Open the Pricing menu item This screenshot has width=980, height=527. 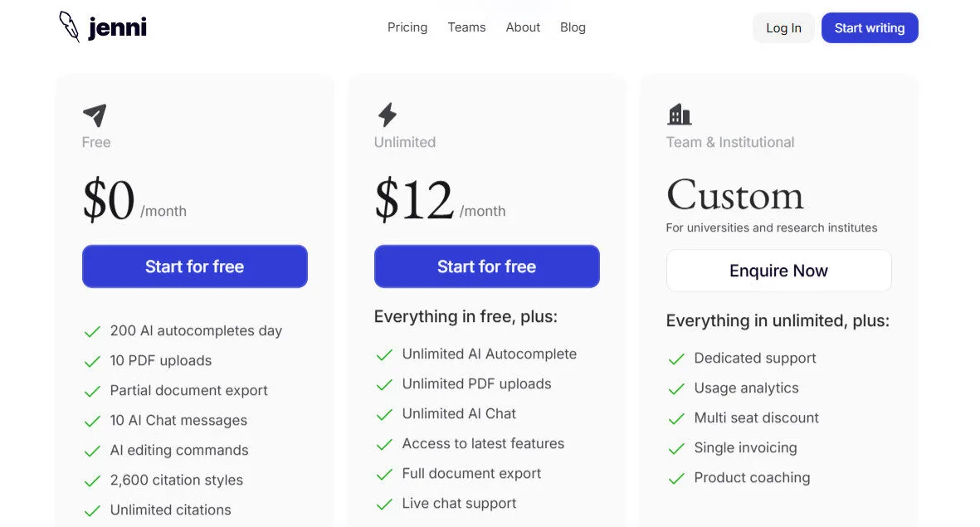[407, 27]
